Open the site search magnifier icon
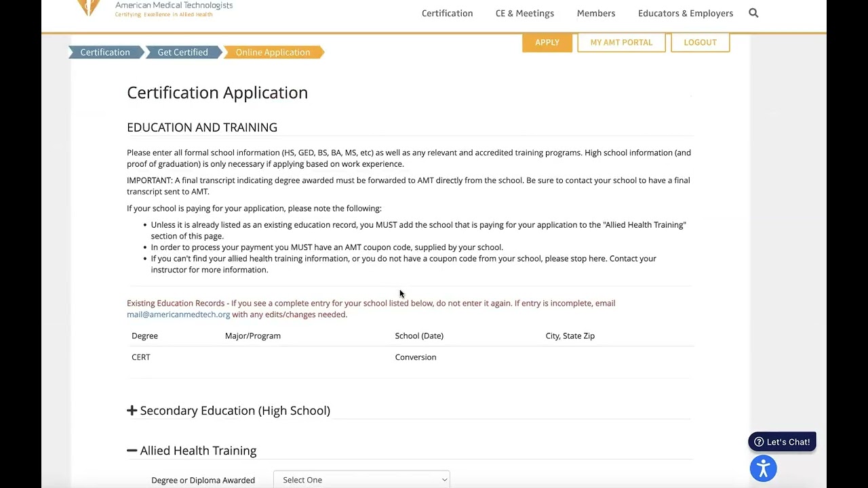This screenshot has height=488, width=868. (x=753, y=13)
